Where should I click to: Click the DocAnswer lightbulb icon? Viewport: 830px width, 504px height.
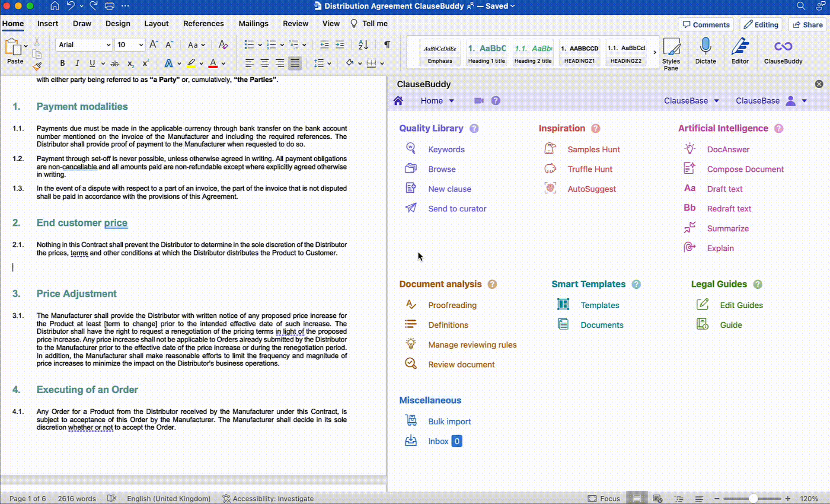click(690, 149)
